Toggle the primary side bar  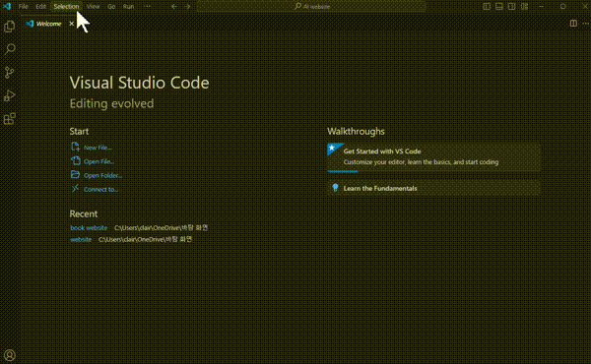(487, 7)
